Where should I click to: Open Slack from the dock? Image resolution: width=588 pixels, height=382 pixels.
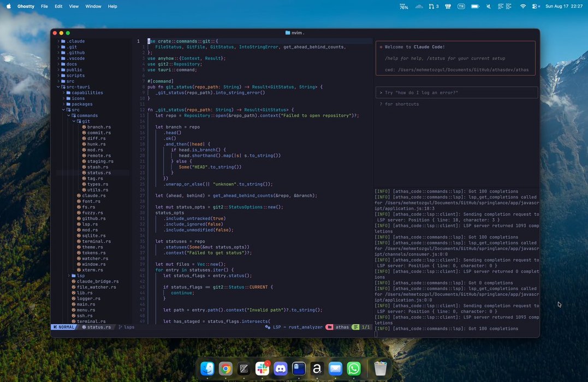262,369
